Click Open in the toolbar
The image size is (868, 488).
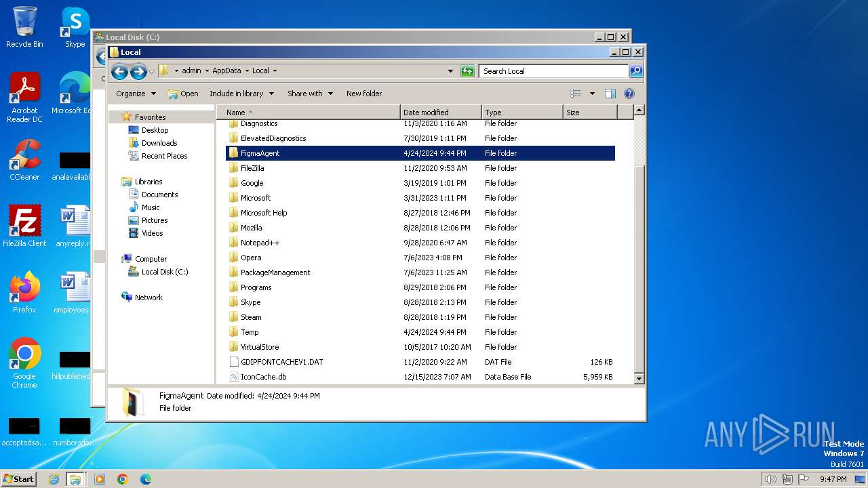(183, 94)
